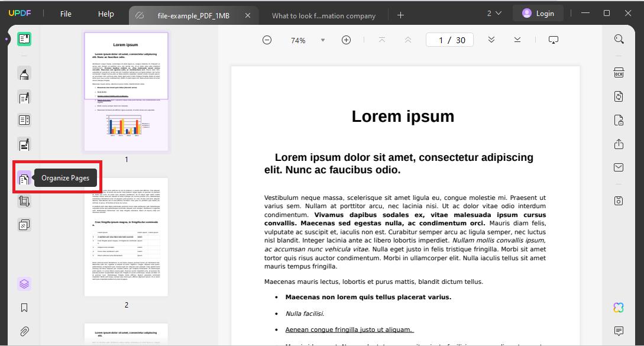Image resolution: width=644 pixels, height=346 pixels.
Task: Select the Comment annotation tool
Action: click(24, 73)
